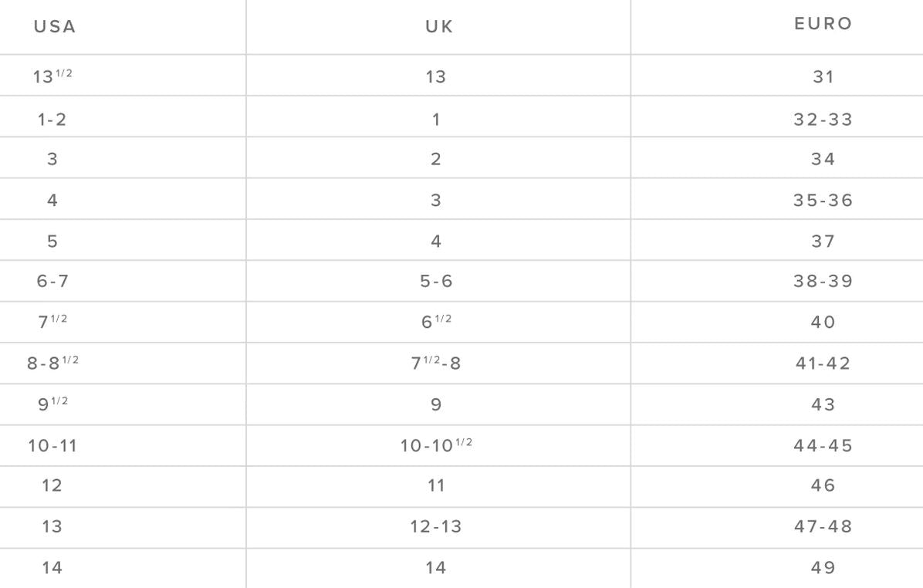
Task: Select the UK 7½-8 size cell
Action: tap(437, 363)
